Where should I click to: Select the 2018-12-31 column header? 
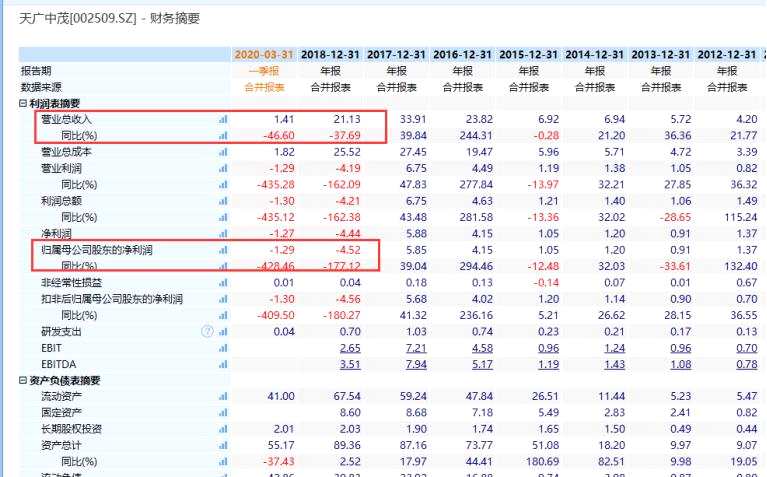330,54
